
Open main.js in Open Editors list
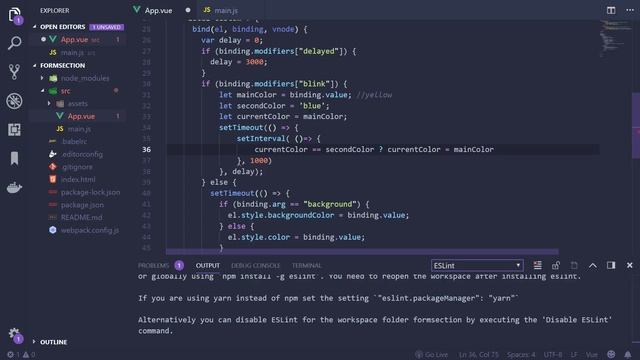(78, 53)
